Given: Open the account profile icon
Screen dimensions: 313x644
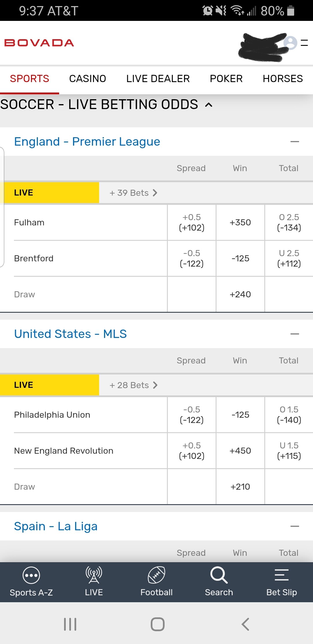Looking at the screenshot, I should tap(290, 43).
